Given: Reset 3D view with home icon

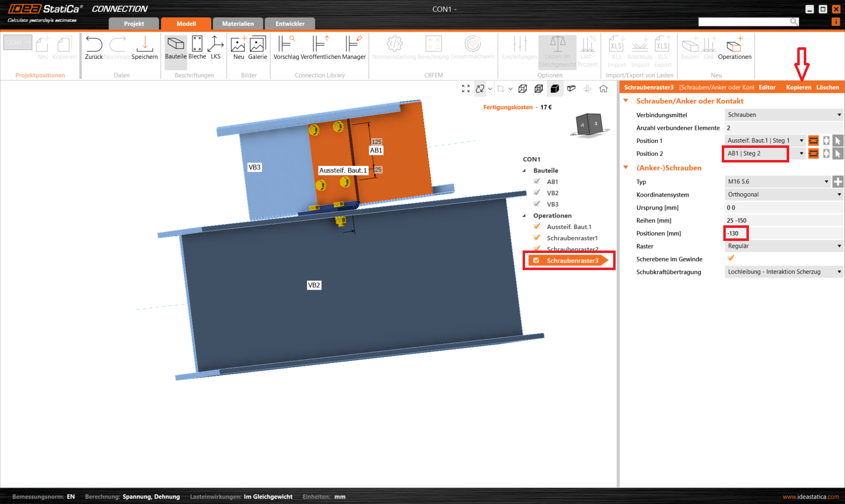Looking at the screenshot, I should click(x=604, y=89).
